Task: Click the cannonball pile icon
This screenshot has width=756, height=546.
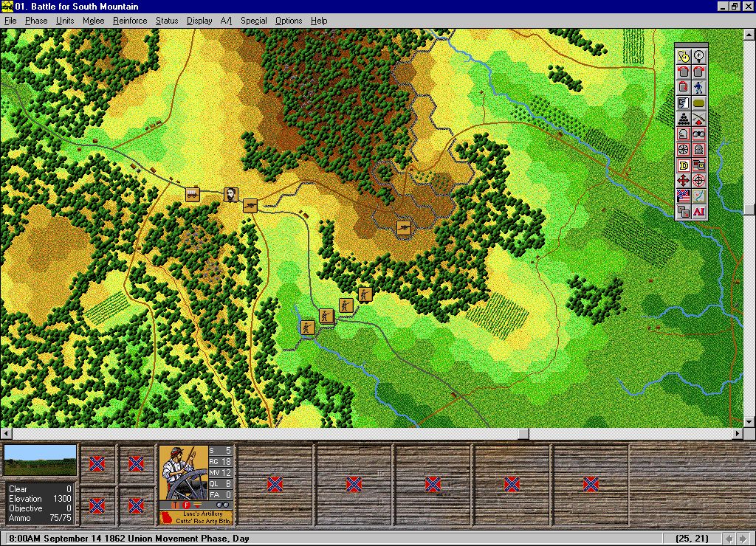Action: (x=683, y=119)
